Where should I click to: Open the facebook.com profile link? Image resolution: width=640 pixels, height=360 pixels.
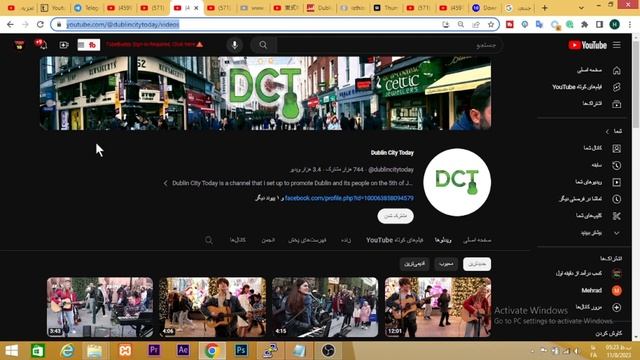tap(349, 198)
